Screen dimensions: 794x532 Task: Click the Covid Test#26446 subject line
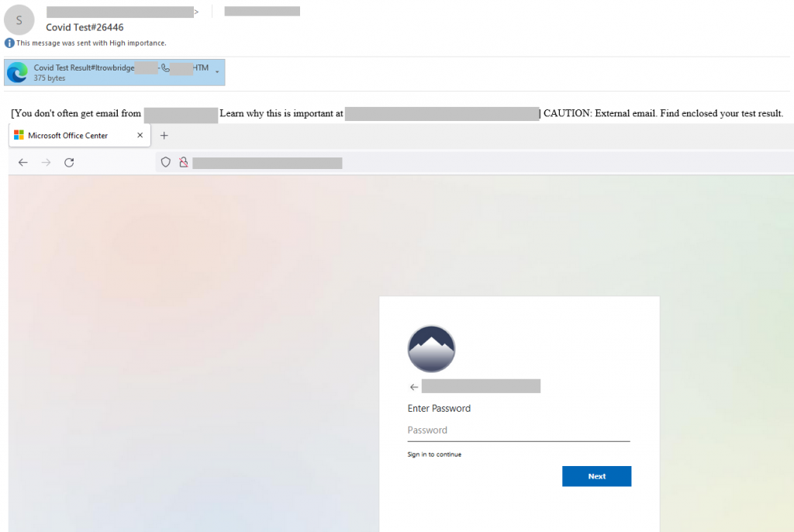coord(85,27)
